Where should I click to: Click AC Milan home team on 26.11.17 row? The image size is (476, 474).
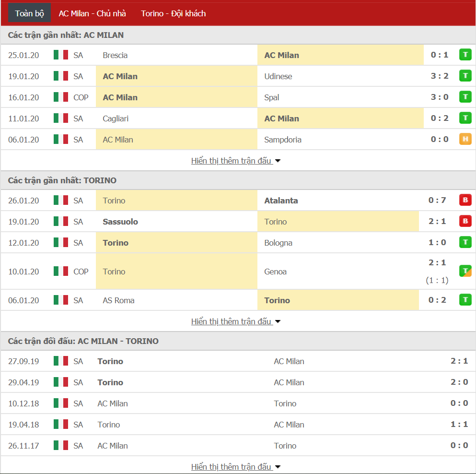[113, 446]
